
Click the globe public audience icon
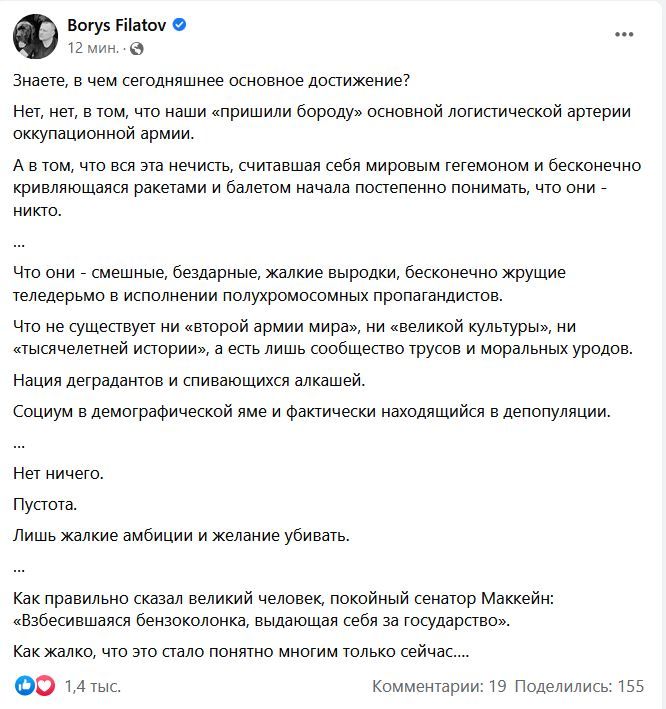pyautogui.click(x=136, y=47)
